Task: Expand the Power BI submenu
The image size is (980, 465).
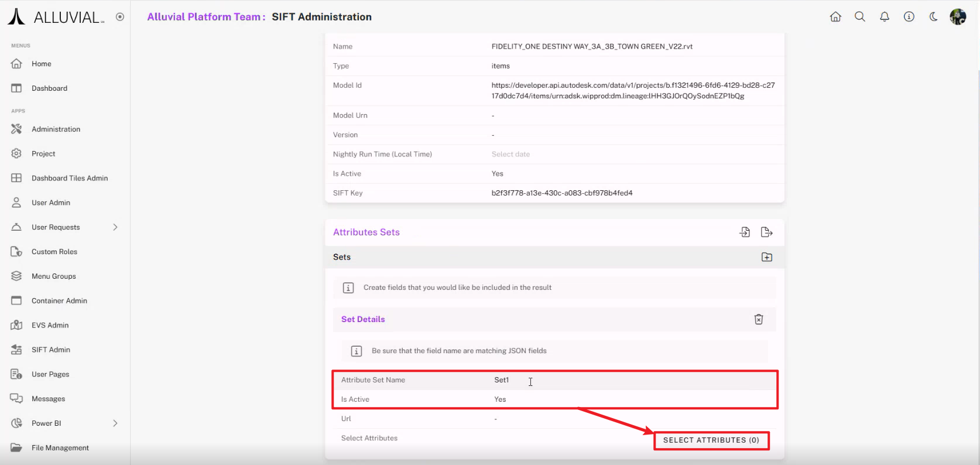Action: tap(115, 423)
